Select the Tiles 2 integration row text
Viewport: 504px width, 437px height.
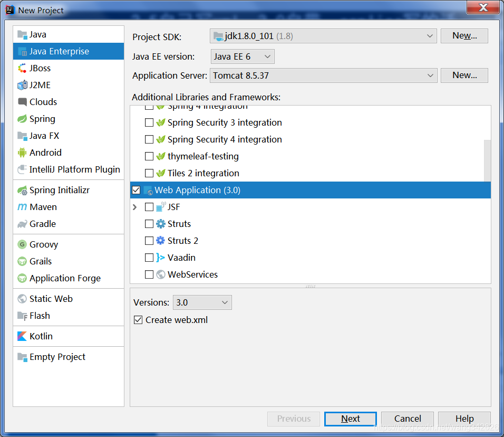pos(203,173)
